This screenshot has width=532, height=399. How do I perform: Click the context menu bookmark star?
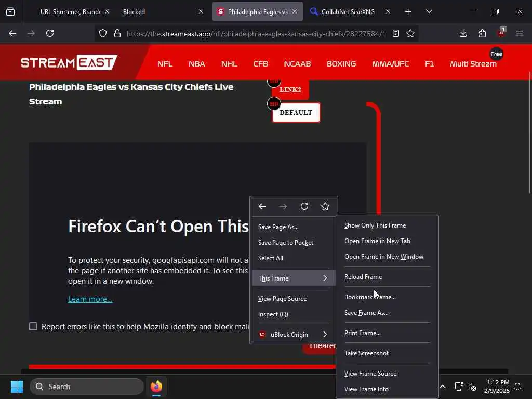325,206
